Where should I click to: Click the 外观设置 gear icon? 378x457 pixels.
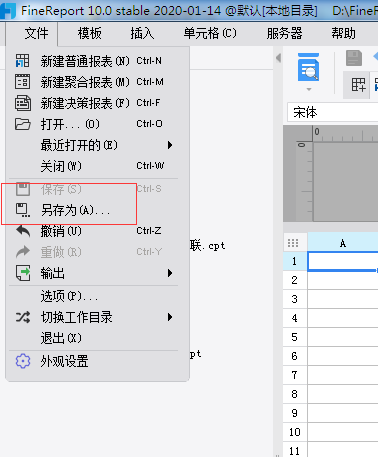point(23,361)
